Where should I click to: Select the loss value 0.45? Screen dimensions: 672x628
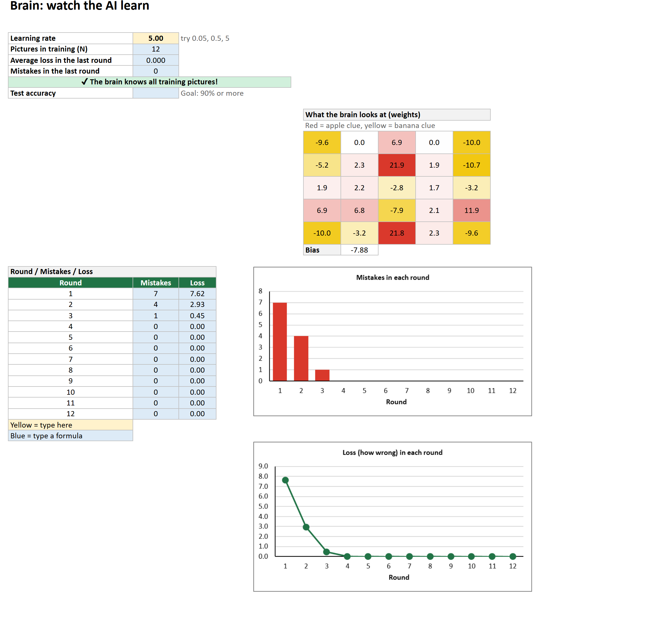[197, 315]
